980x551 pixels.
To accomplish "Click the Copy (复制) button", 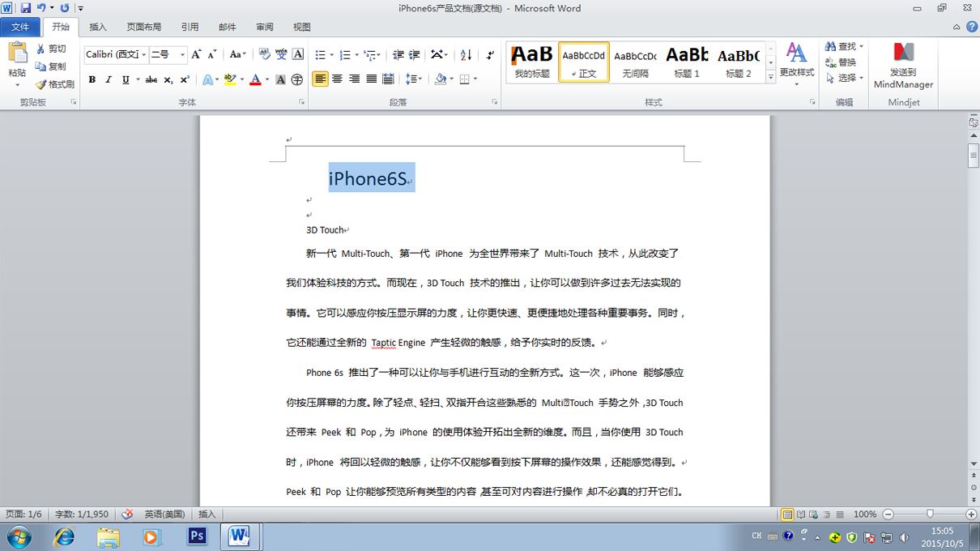I will 50,66.
